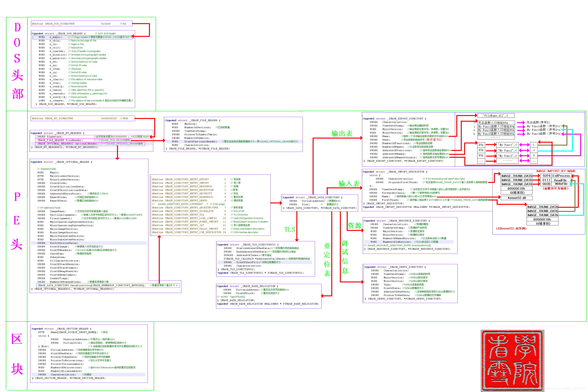The image size is (588, 392).
Task: Click the green TLS label
Action: pos(289,230)
